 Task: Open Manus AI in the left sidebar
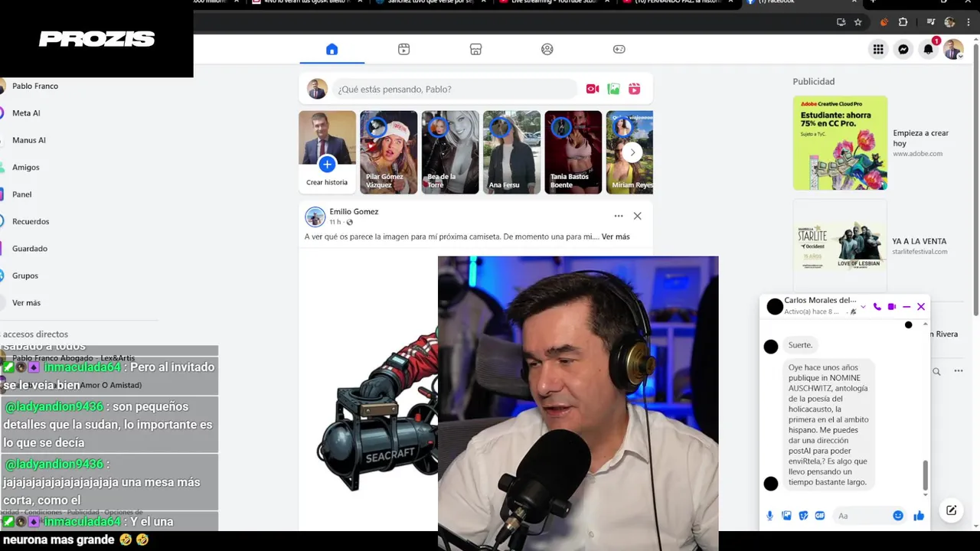click(x=29, y=140)
